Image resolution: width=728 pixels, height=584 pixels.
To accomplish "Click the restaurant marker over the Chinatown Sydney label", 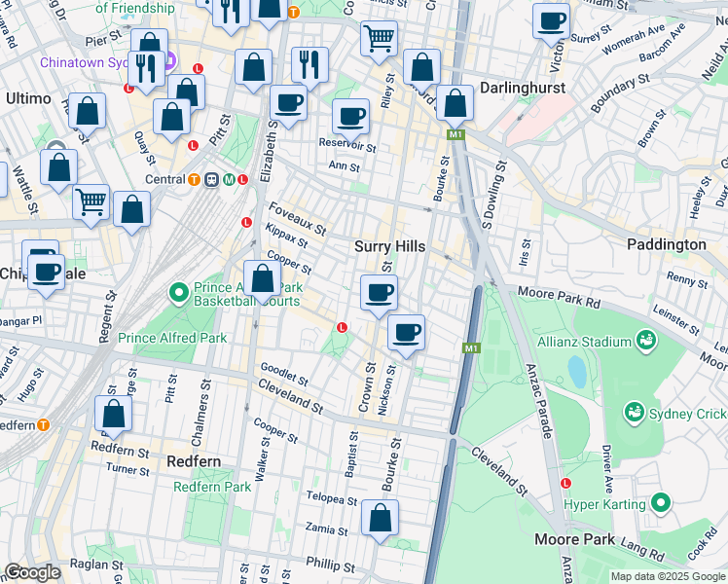I will point(146,69).
